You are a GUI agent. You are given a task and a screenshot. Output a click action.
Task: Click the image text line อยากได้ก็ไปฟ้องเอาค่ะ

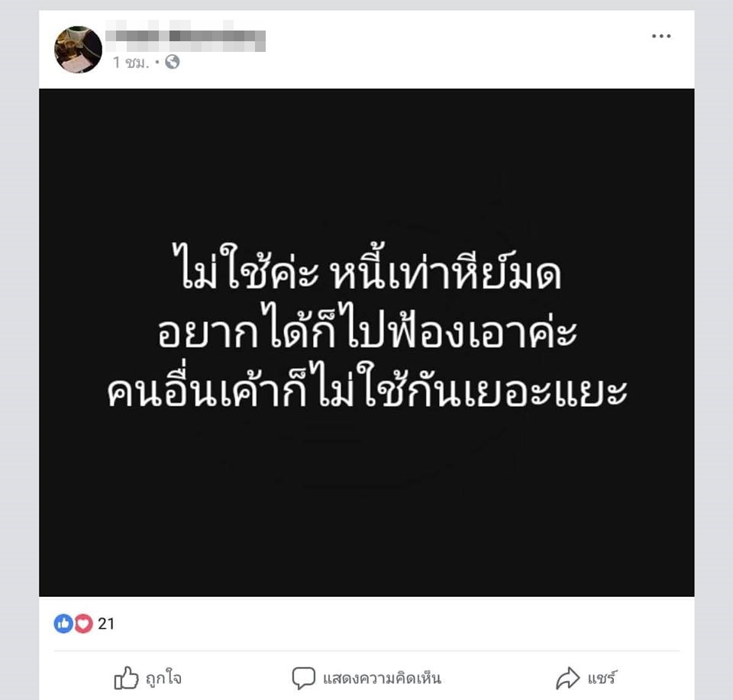click(x=367, y=326)
